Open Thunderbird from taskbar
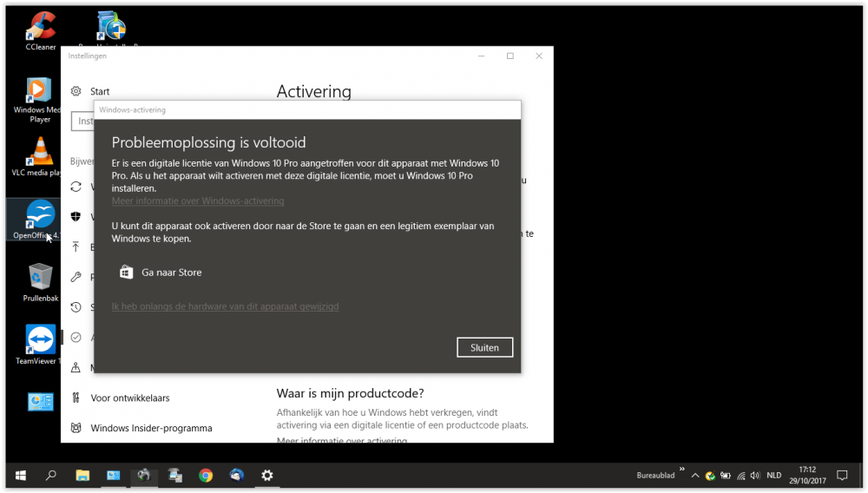 click(x=237, y=476)
